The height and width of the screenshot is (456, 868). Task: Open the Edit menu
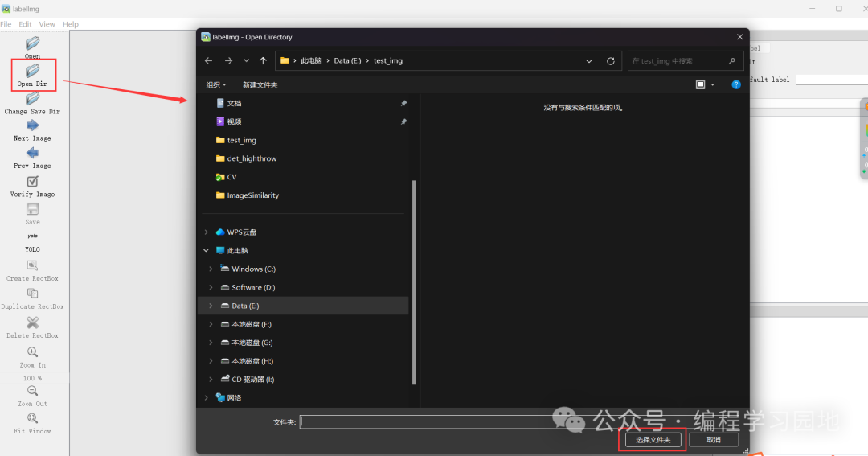[x=25, y=24]
